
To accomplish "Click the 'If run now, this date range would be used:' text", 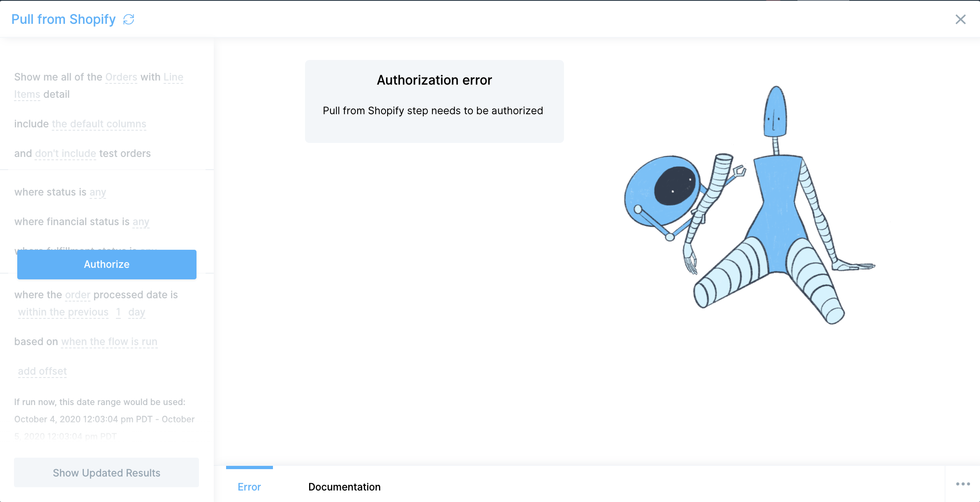I will click(x=100, y=402).
